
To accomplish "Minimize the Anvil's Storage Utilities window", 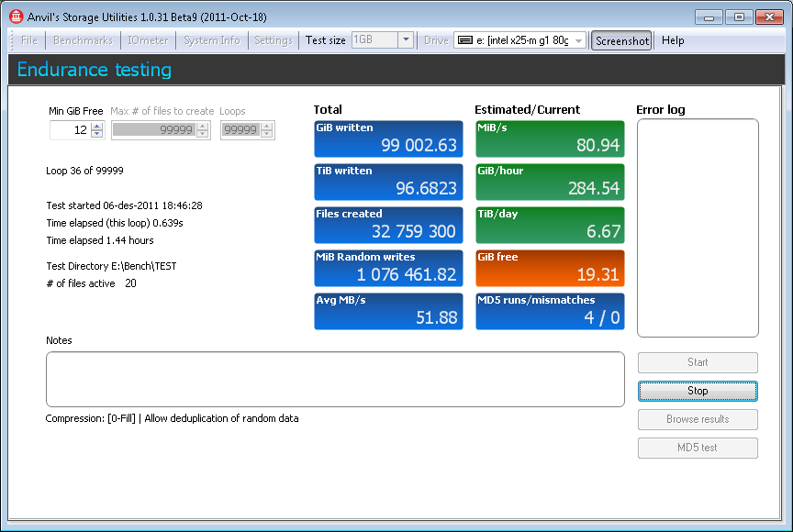I will (709, 17).
